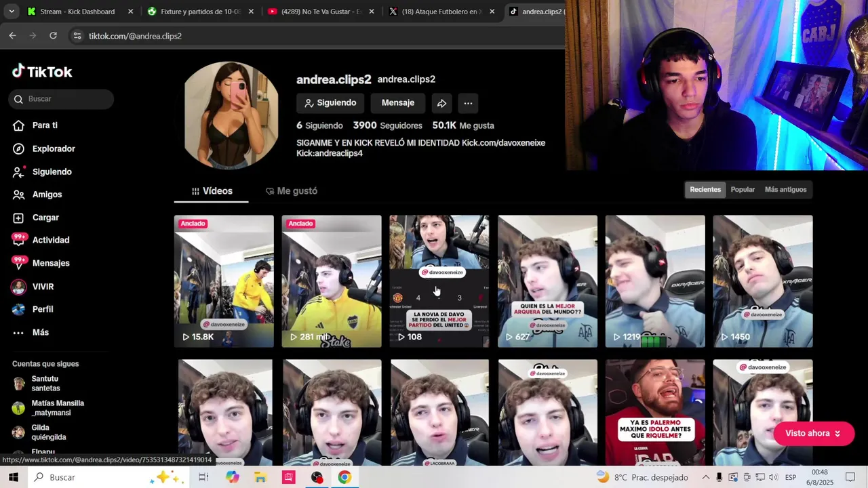This screenshot has width=868, height=488.
Task: Open the video with 1219 views
Action: [655, 281]
